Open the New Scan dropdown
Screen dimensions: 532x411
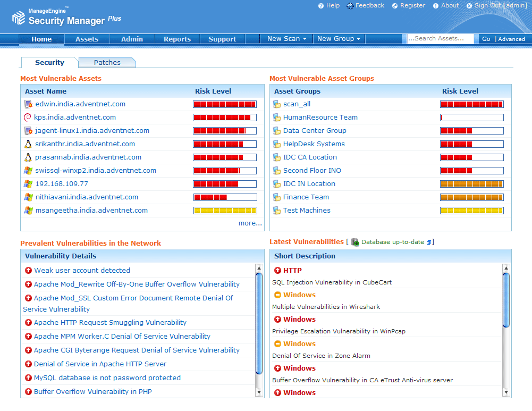286,39
